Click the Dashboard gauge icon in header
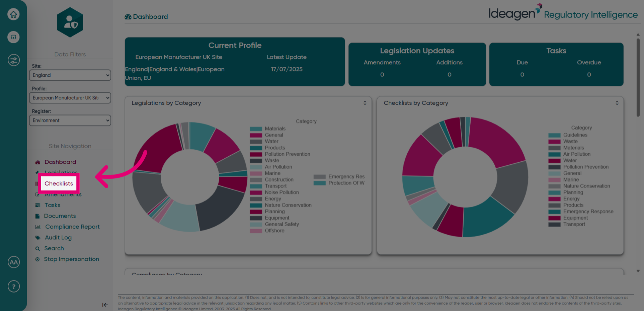 coord(128,17)
